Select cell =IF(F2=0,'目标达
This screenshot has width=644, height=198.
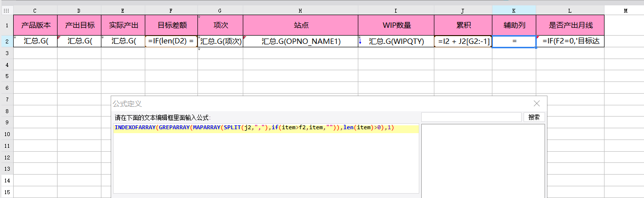tap(570, 41)
